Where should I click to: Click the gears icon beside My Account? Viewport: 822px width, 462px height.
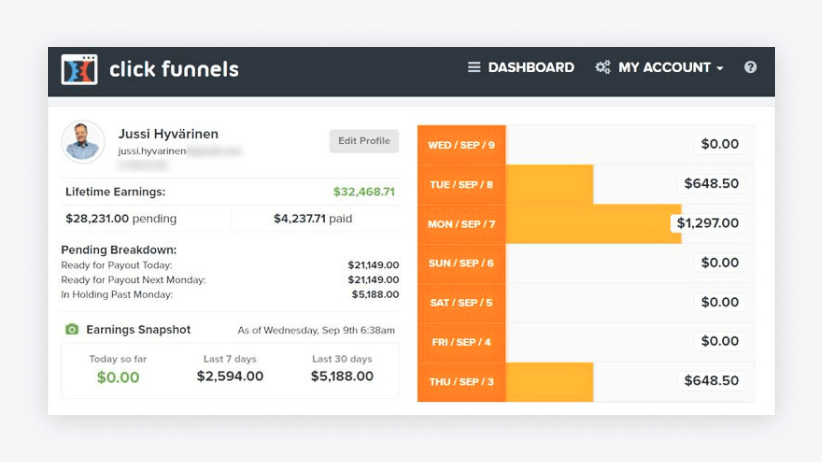click(x=603, y=68)
